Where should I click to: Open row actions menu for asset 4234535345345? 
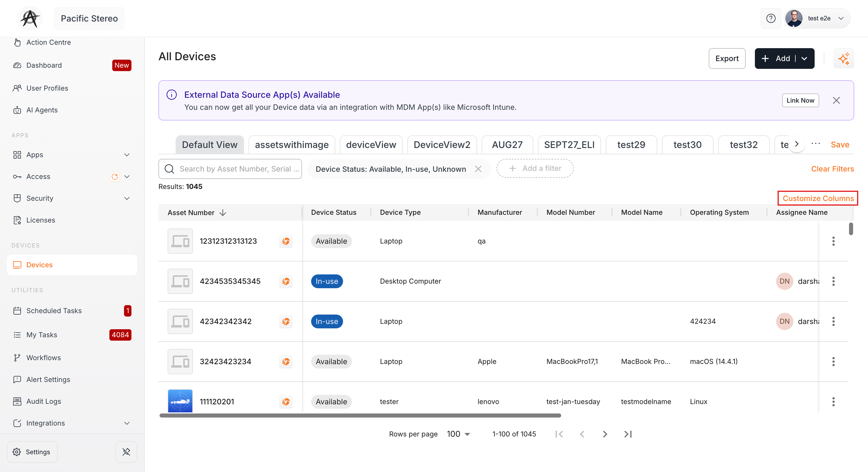[833, 281]
